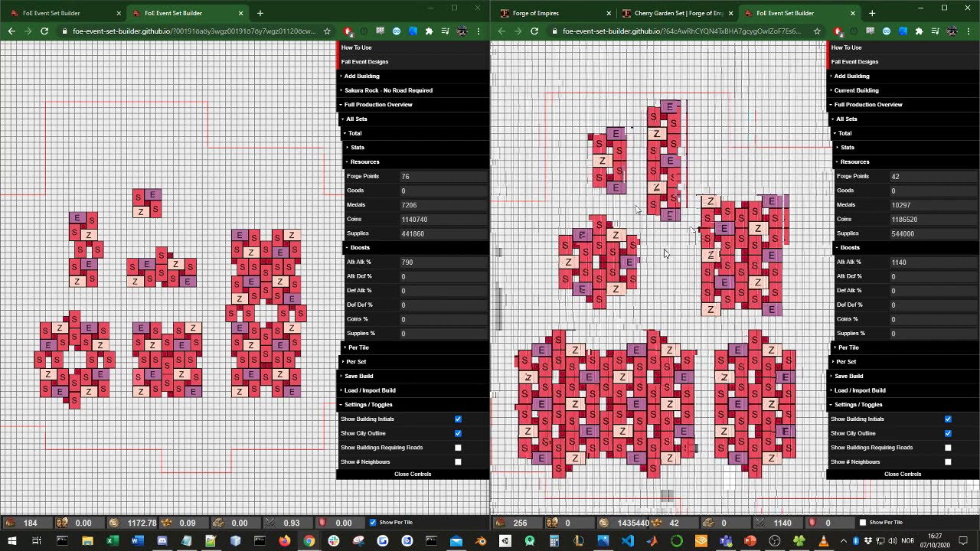Viewport: 980px width, 551px height.
Task: Collapse Full Production Overview in left panel
Action: pyautogui.click(x=413, y=104)
